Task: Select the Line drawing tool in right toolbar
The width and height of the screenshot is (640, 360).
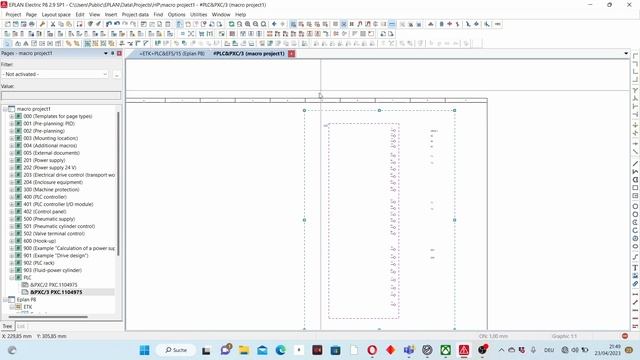Action: tap(635, 164)
